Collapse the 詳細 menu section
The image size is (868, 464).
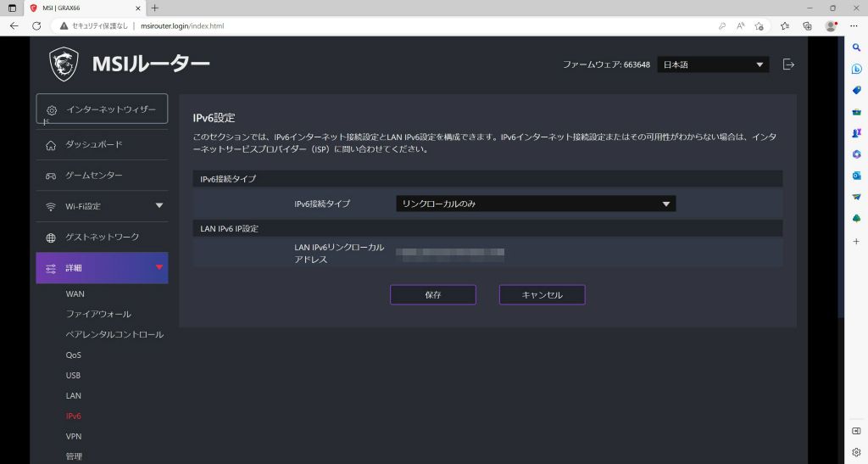[159, 267]
